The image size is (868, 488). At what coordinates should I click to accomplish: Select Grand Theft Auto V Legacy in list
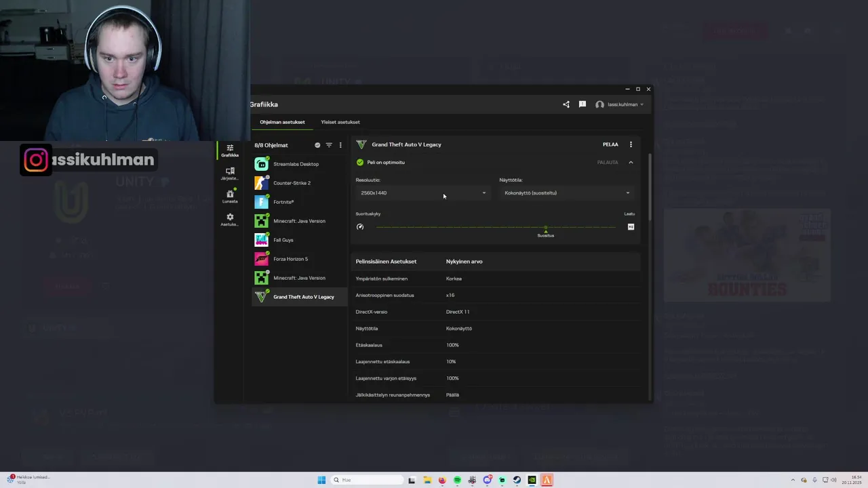point(299,297)
